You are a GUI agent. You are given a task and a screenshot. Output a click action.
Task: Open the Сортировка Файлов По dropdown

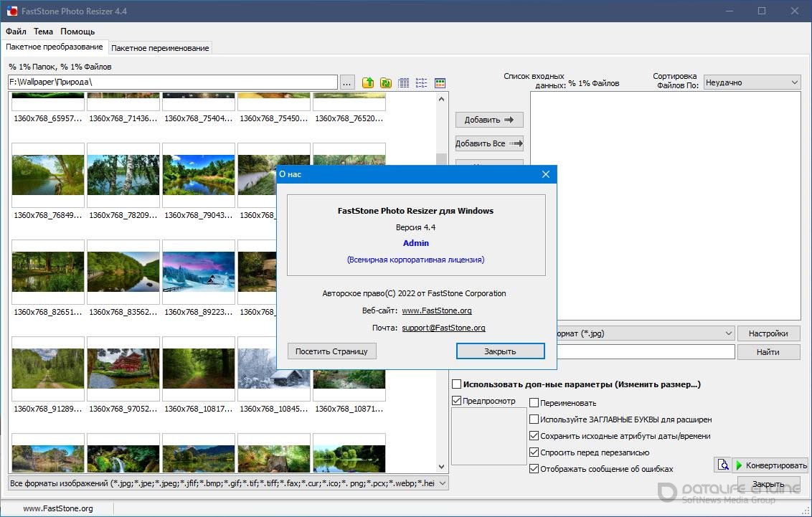click(752, 82)
